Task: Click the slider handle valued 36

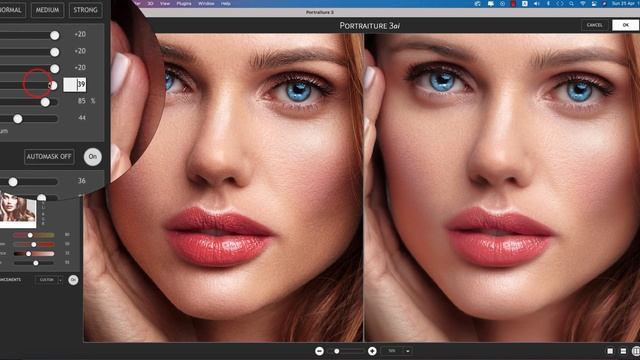Action: tap(13, 182)
